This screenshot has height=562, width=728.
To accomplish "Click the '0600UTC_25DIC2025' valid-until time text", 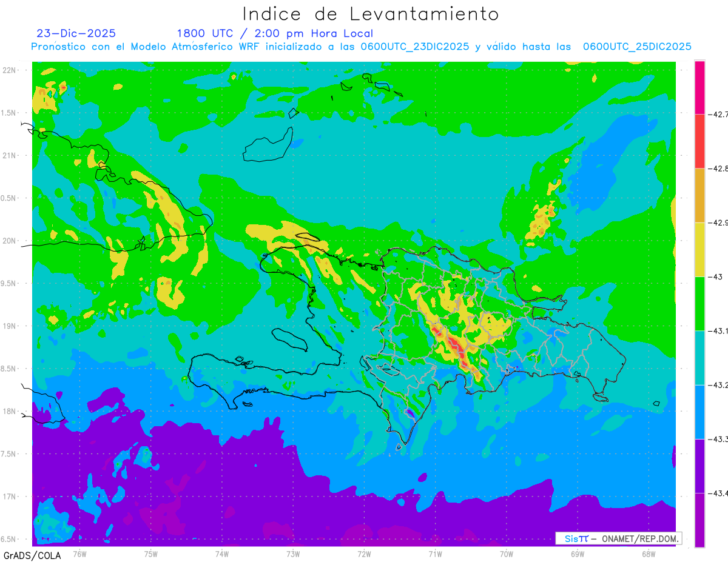I will [x=637, y=47].
